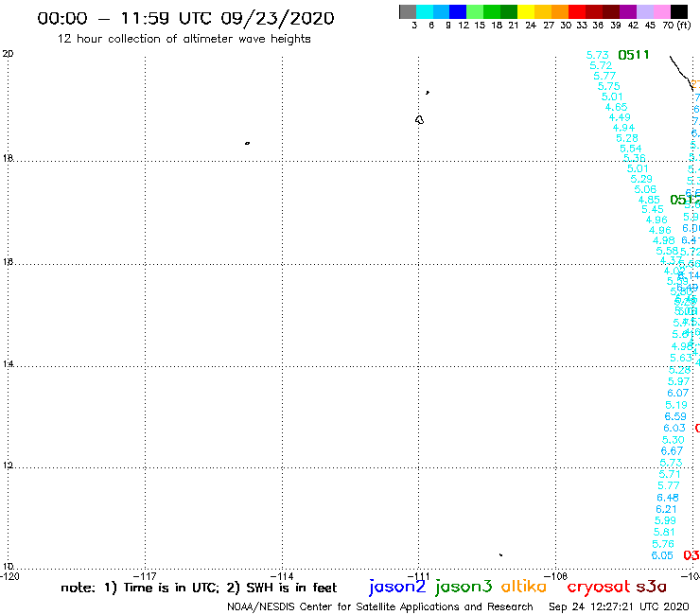Click subtitle '12 hour collection of altimeter wave heights'

point(184,39)
